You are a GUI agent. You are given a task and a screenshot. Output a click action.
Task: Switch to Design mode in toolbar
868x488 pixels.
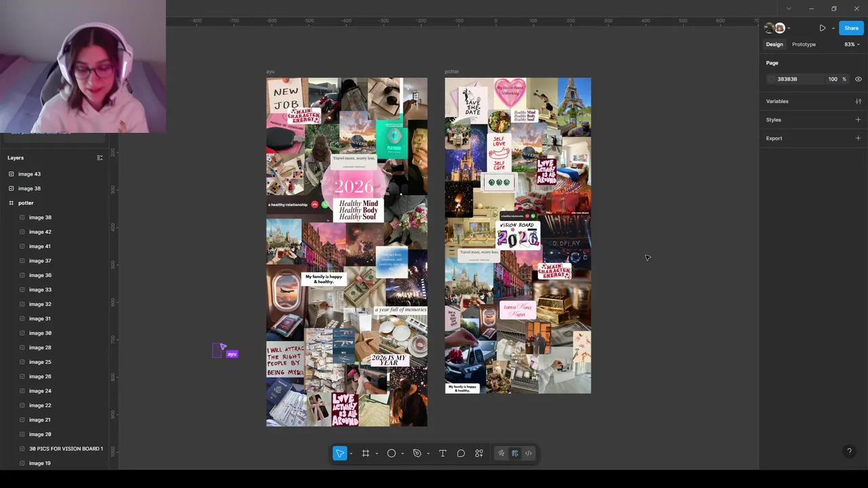pyautogui.click(x=515, y=453)
